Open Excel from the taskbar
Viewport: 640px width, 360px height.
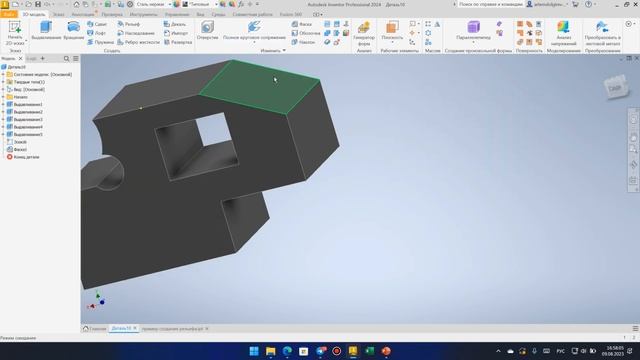[x=369, y=351]
